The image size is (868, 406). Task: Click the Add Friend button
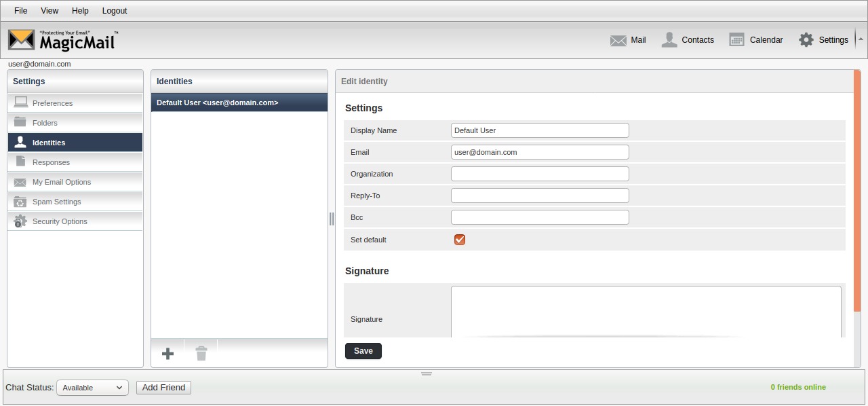point(163,388)
